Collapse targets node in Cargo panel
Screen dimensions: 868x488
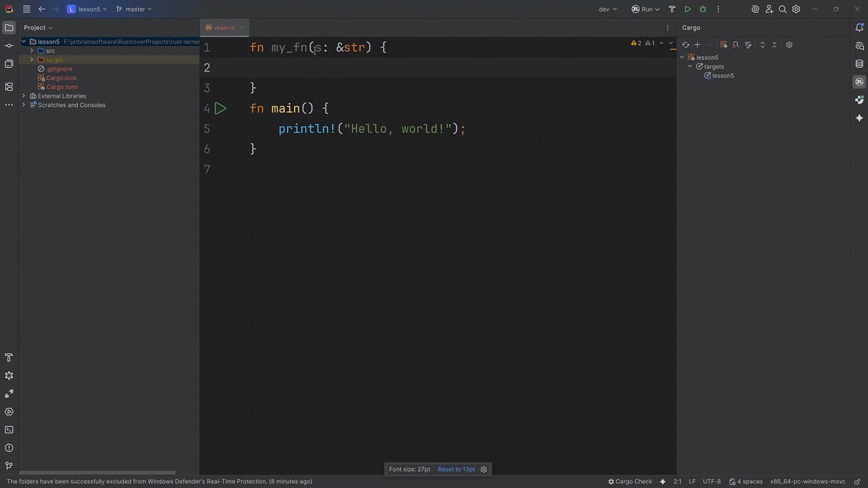691,66
